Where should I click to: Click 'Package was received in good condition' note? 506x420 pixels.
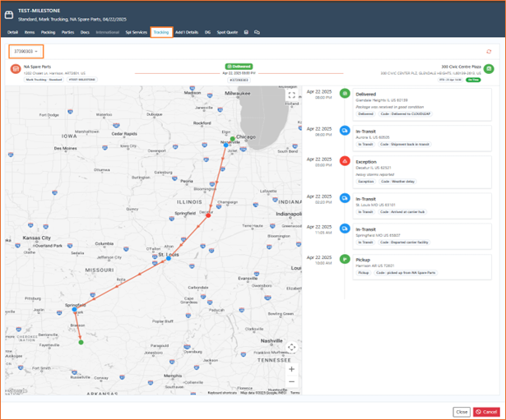click(390, 107)
